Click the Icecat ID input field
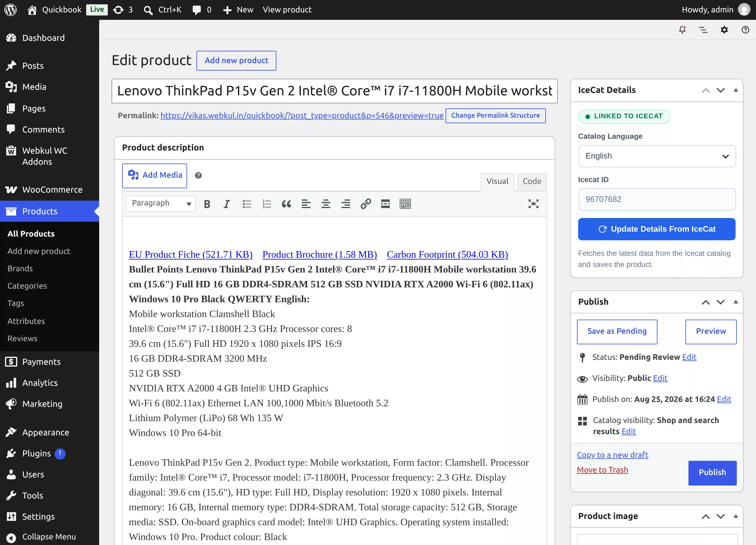 click(x=657, y=199)
